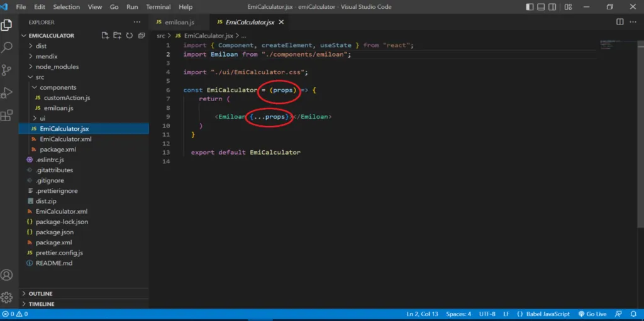This screenshot has width=644, height=321.
Task: Expand the dist folder
Action: click(x=41, y=46)
